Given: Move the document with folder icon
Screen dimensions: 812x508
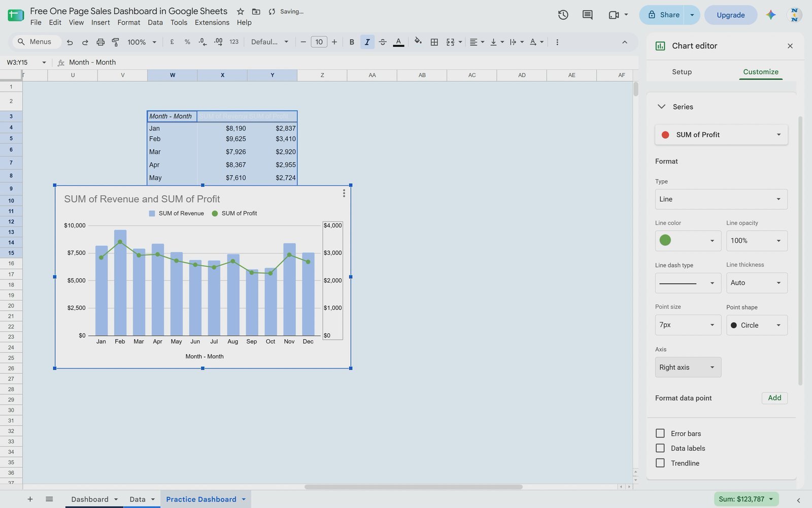Looking at the screenshot, I should pyautogui.click(x=256, y=11).
